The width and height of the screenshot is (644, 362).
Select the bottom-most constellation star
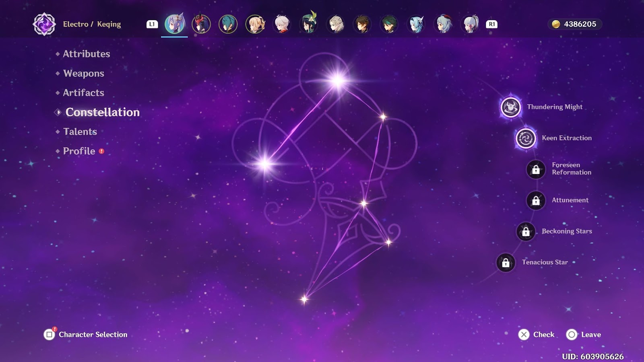[304, 299]
